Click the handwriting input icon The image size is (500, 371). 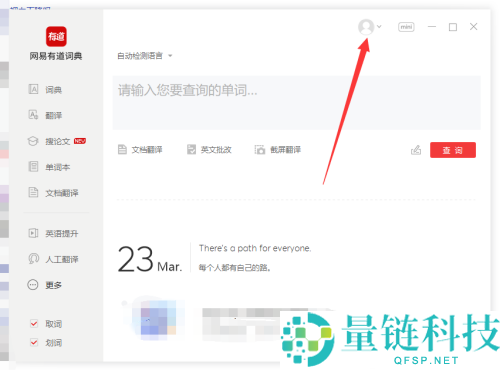pyautogui.click(x=416, y=150)
